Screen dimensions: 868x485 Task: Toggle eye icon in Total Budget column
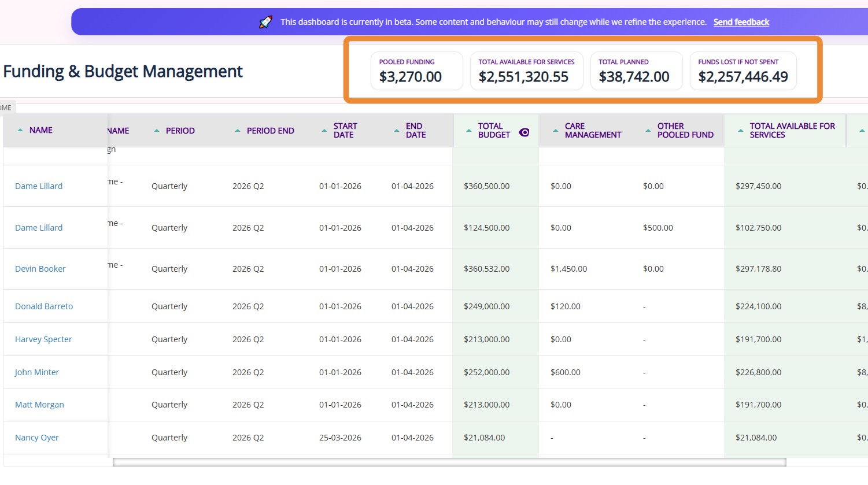[524, 132]
